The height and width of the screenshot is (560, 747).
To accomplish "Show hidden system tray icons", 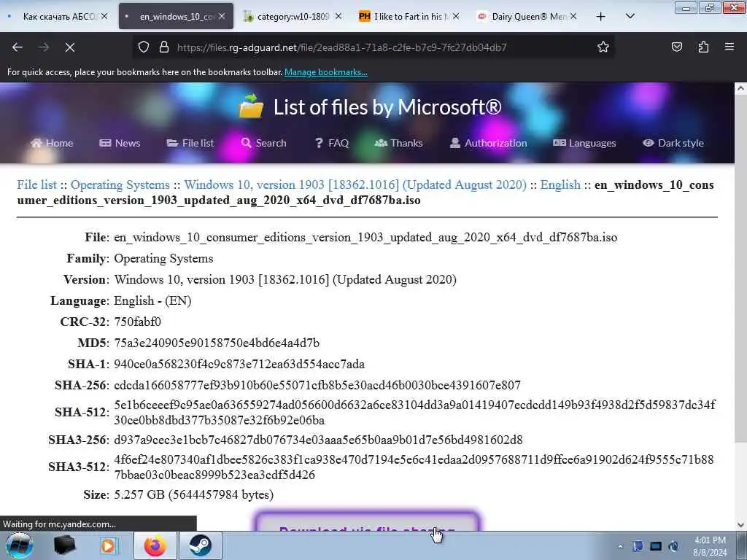I will pyautogui.click(x=620, y=547).
